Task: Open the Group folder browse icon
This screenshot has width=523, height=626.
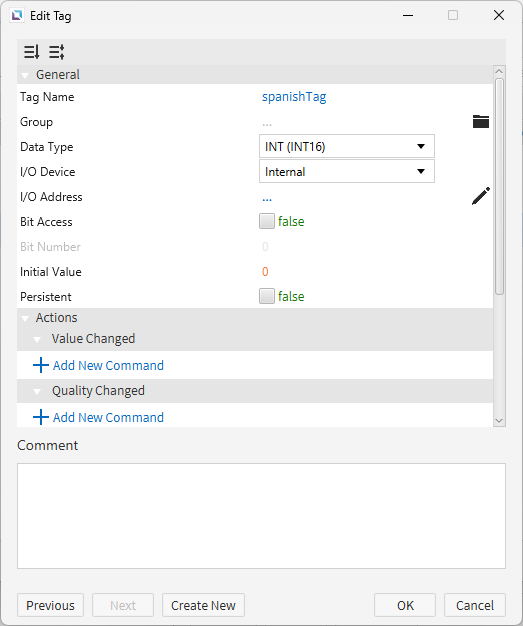Action: coord(481,121)
